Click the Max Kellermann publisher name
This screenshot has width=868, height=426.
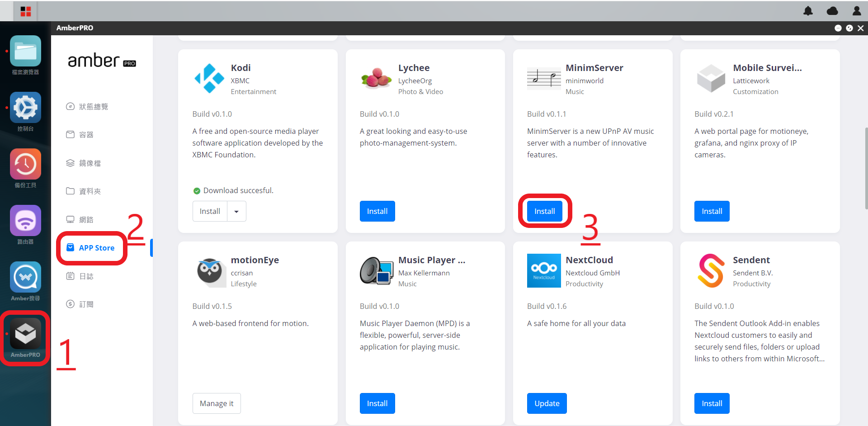(424, 273)
